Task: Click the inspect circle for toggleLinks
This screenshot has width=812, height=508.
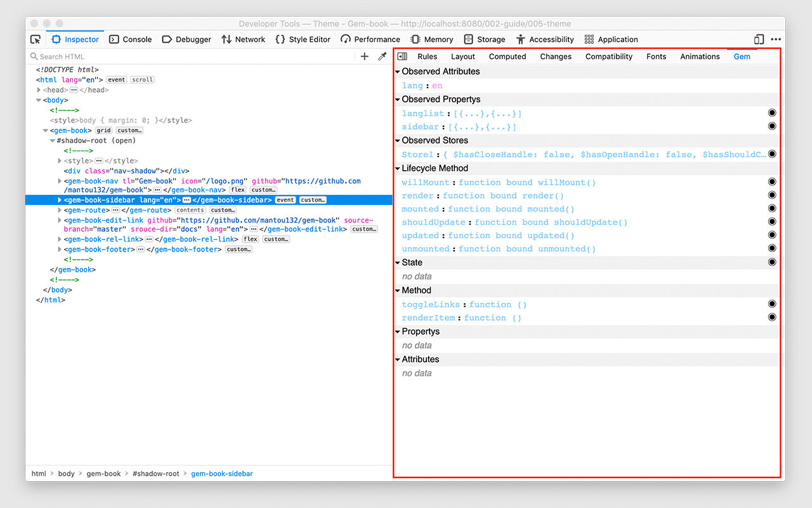Action: (x=772, y=304)
